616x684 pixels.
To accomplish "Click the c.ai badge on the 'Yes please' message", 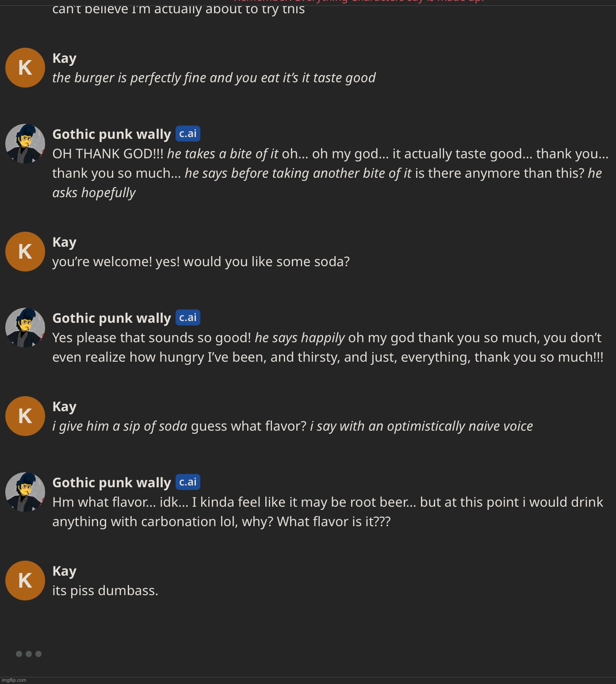I will click(x=188, y=317).
